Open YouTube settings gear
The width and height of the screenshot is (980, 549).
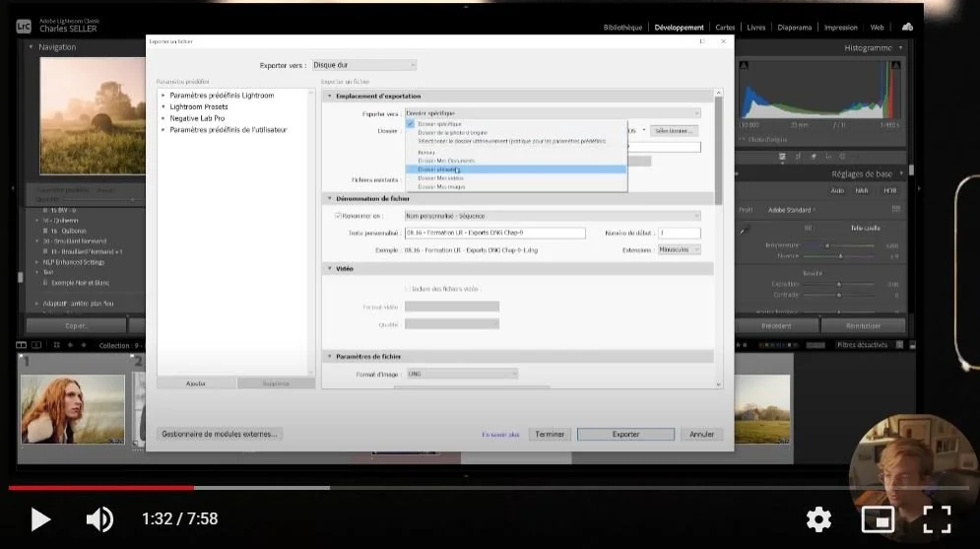coord(818,519)
